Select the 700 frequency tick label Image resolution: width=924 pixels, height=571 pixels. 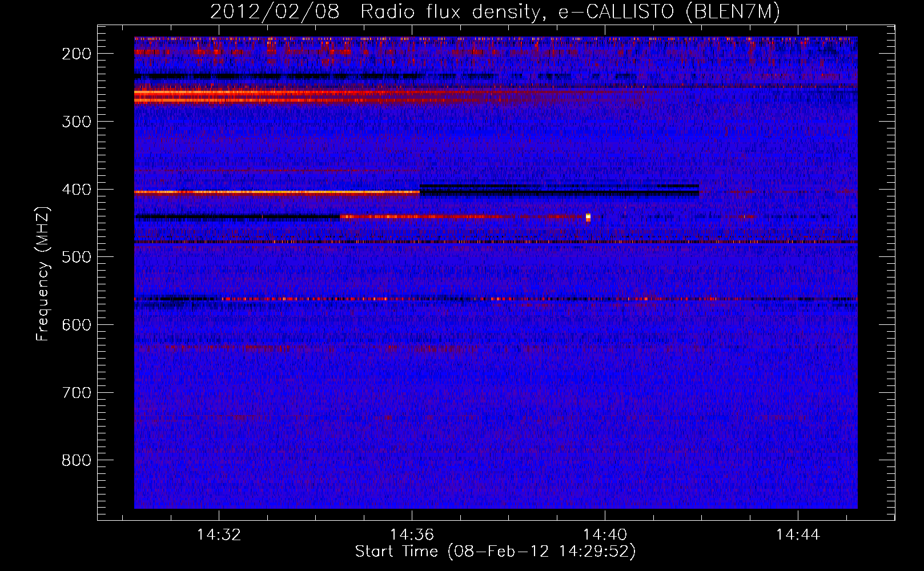pos(76,393)
